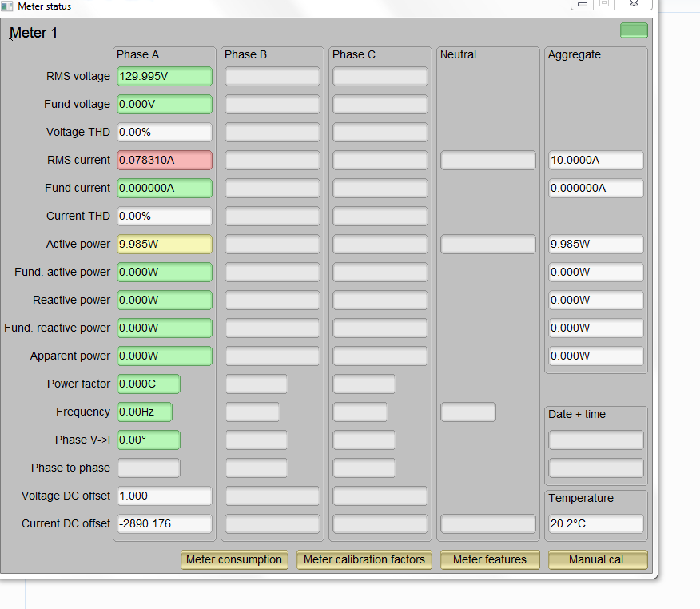The image size is (700, 609).
Task: Click Phase A Reactive power 0.000W field
Action: [x=165, y=300]
